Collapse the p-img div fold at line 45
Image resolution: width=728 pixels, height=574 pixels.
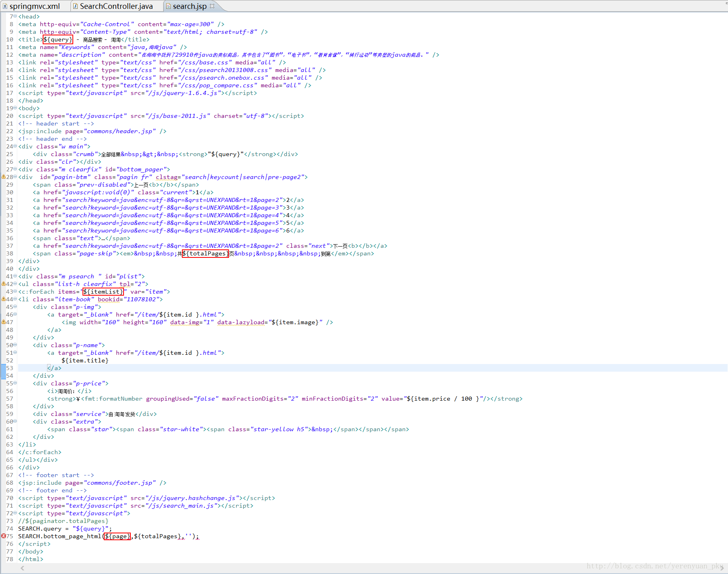coord(15,307)
